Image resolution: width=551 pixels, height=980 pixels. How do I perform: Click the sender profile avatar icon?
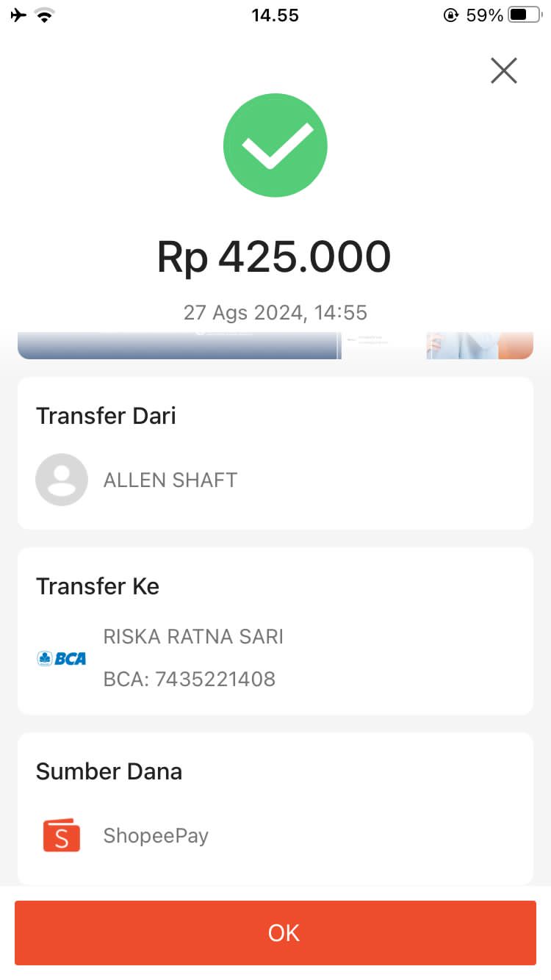coord(62,480)
